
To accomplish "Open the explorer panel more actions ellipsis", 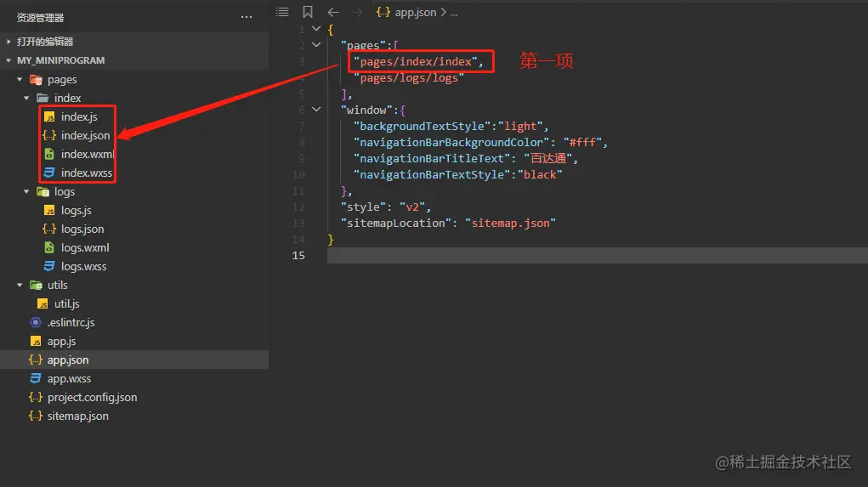I will point(247,17).
